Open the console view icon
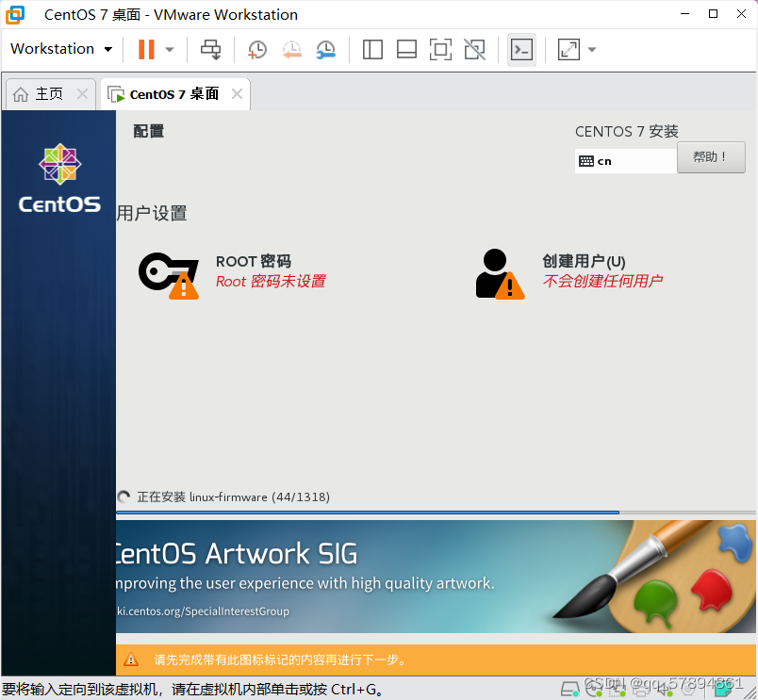This screenshot has width=758, height=700. click(x=521, y=49)
